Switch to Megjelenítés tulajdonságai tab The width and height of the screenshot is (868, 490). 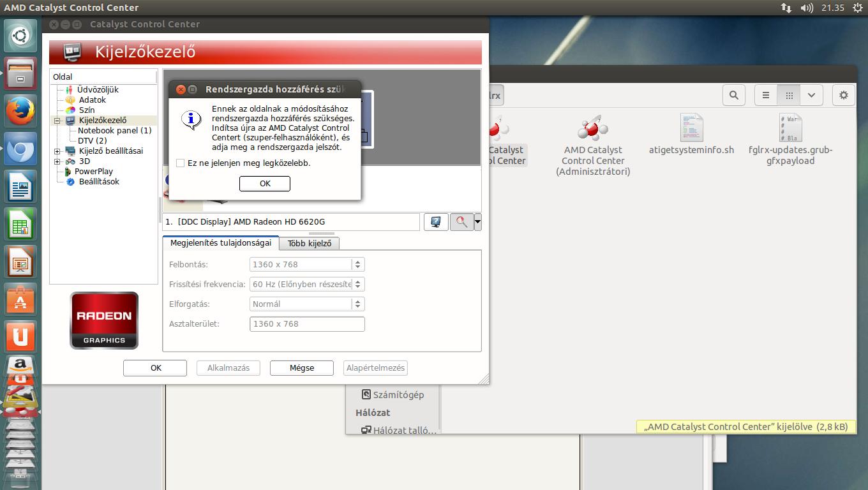pyautogui.click(x=220, y=242)
